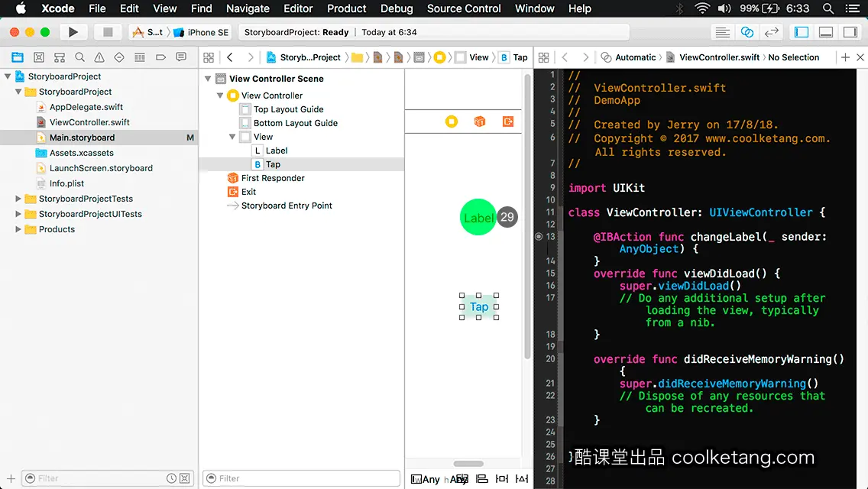Select Storyboard Entry Point item
This screenshot has width=868, height=489.
tap(287, 206)
